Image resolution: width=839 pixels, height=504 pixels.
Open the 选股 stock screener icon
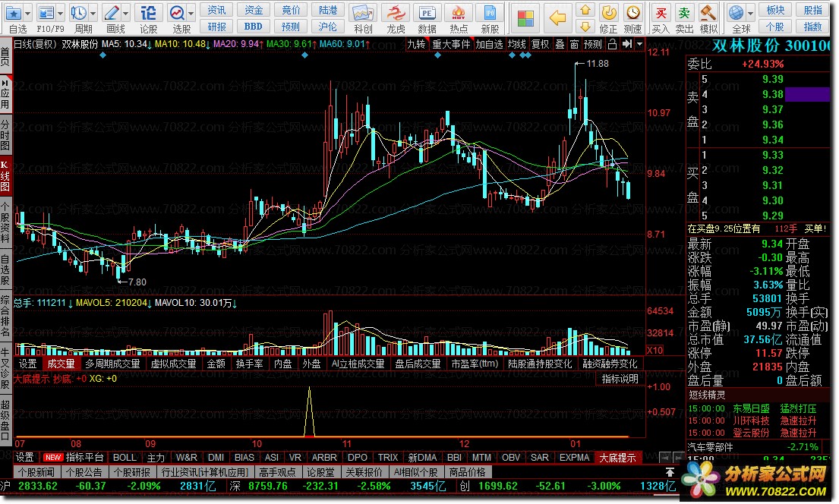click(x=177, y=13)
